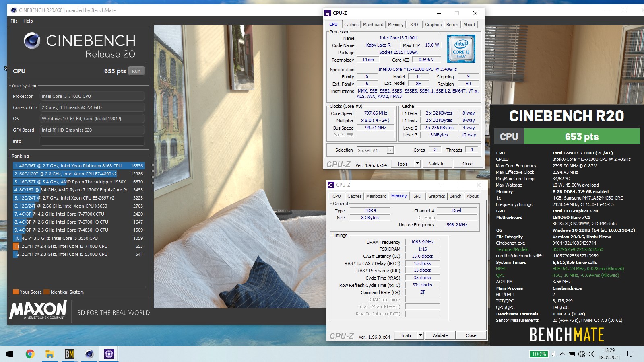Image resolution: width=644 pixels, height=362 pixels.
Task: Click the Intel Core i3 logo badge
Action: [461, 48]
